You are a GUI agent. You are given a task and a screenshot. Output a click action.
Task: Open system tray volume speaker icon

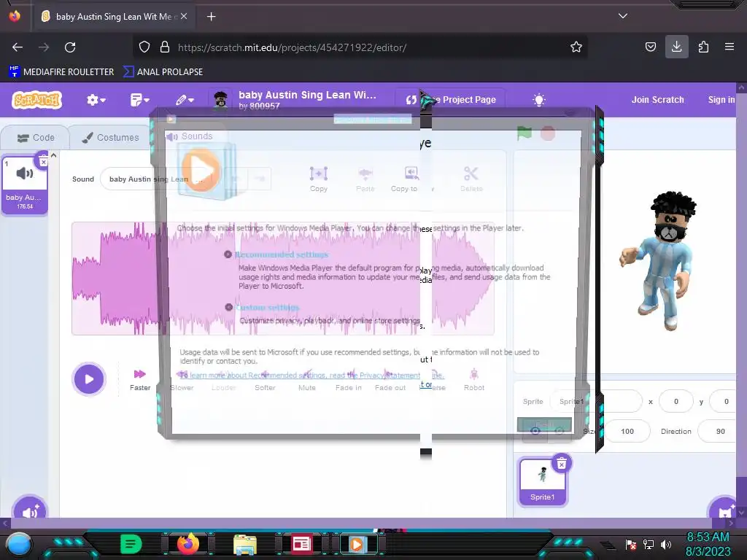click(666, 544)
